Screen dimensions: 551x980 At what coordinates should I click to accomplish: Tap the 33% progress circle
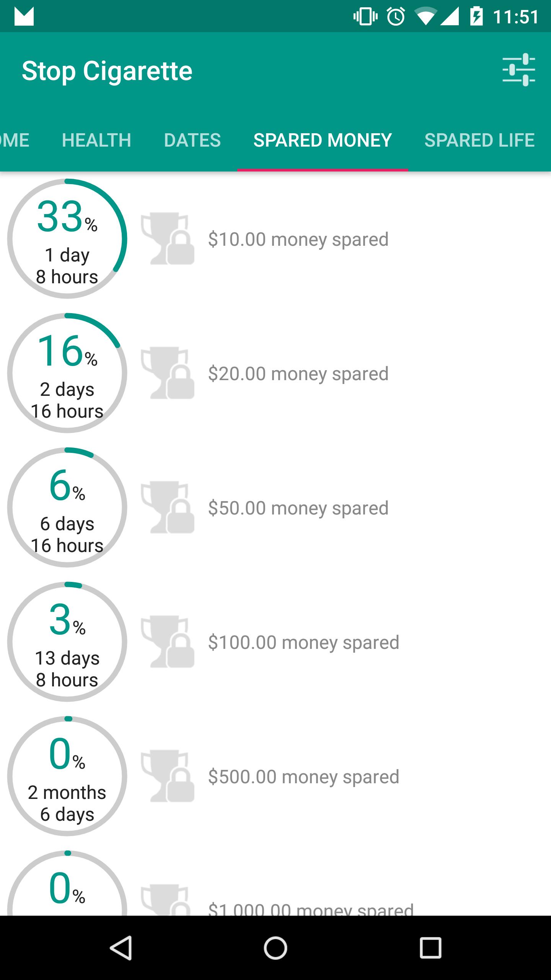(67, 239)
